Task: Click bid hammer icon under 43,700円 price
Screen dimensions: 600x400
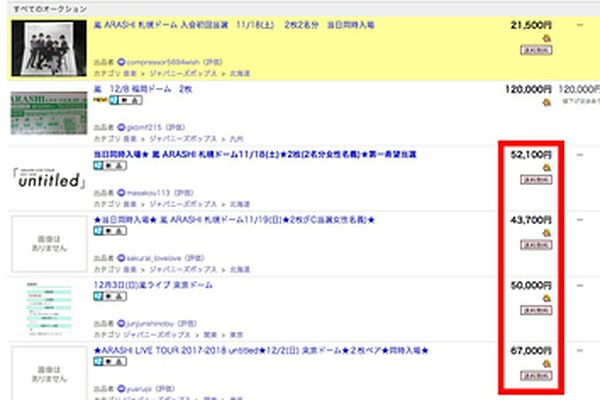Action: click(x=547, y=233)
